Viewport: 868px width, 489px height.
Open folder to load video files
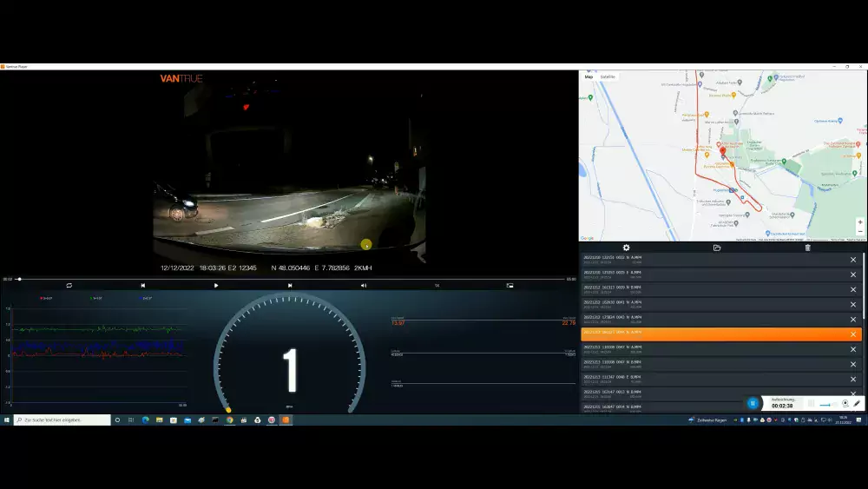(x=717, y=248)
